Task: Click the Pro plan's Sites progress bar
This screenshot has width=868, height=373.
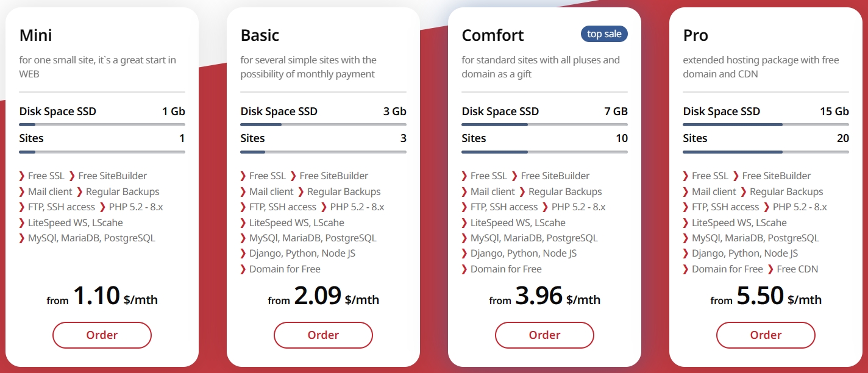Action: (x=766, y=152)
